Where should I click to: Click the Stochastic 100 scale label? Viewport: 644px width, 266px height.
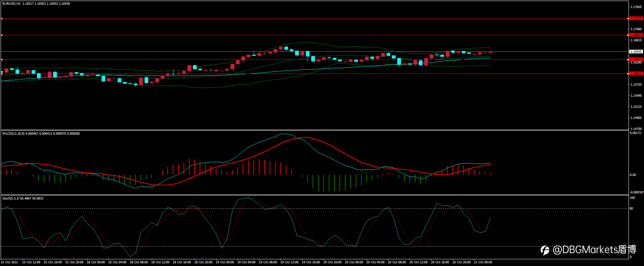(x=632, y=198)
